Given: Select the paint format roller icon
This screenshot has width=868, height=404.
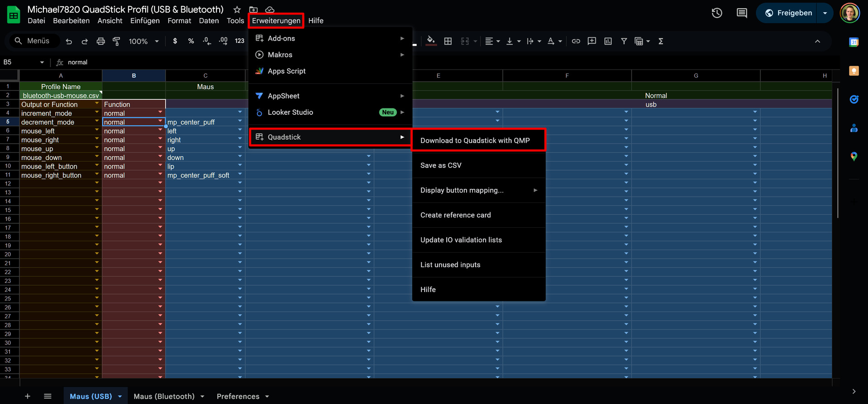Looking at the screenshot, I should pyautogui.click(x=116, y=41).
